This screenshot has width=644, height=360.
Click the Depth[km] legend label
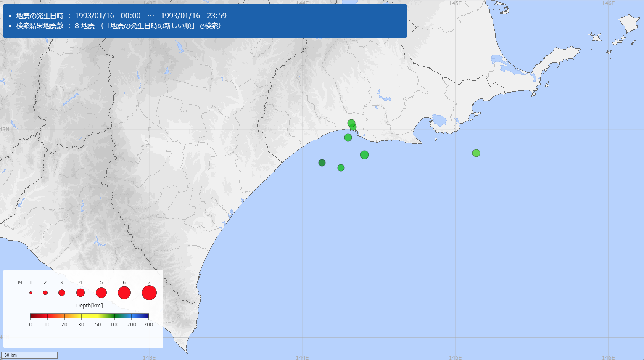point(89,305)
